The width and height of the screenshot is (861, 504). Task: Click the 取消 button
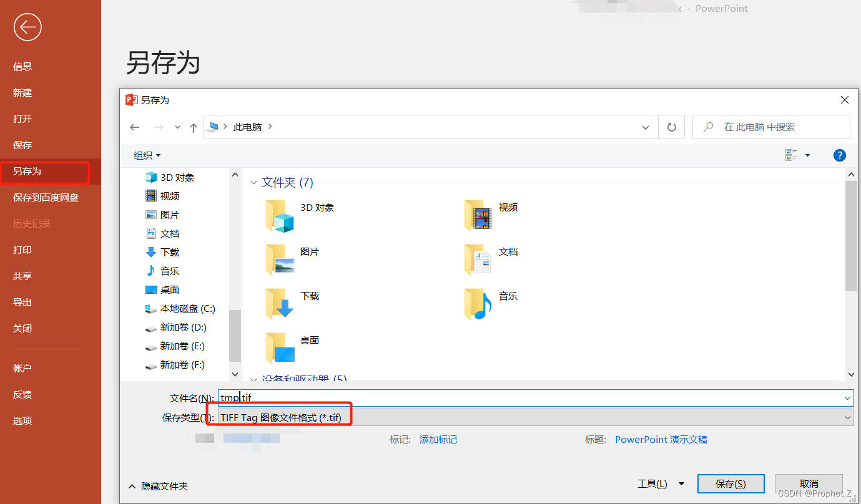pos(809,483)
